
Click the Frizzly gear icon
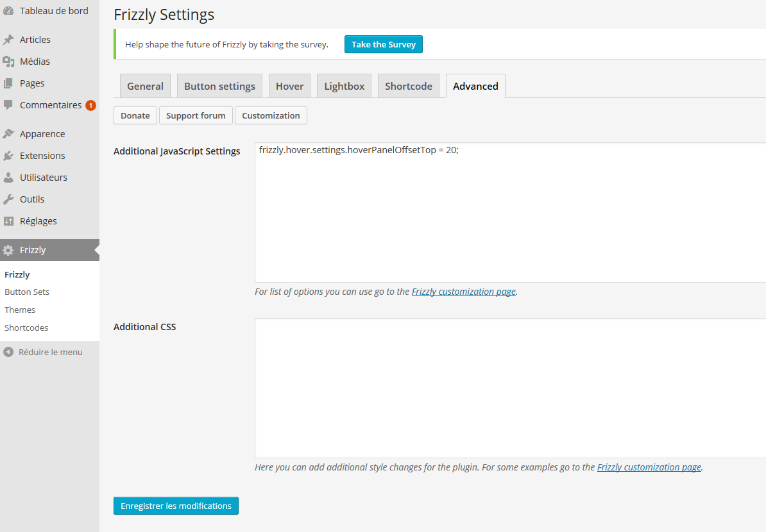[8, 251]
